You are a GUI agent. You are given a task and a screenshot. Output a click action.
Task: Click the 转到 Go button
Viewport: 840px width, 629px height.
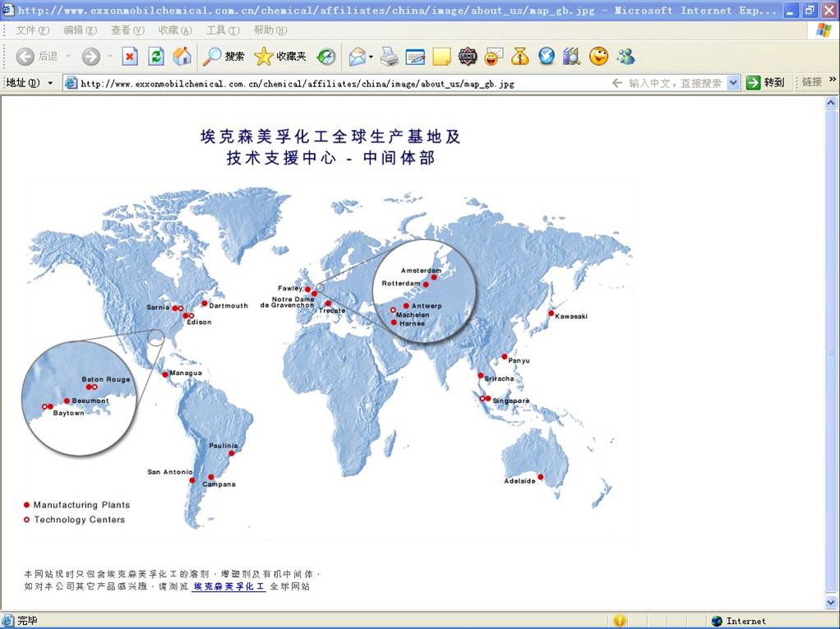(765, 83)
